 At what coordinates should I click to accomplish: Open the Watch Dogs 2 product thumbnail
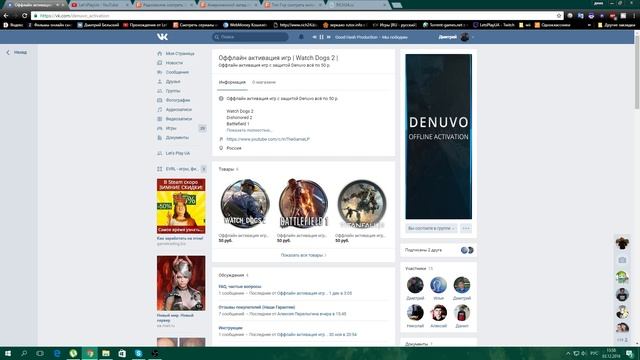coord(245,203)
